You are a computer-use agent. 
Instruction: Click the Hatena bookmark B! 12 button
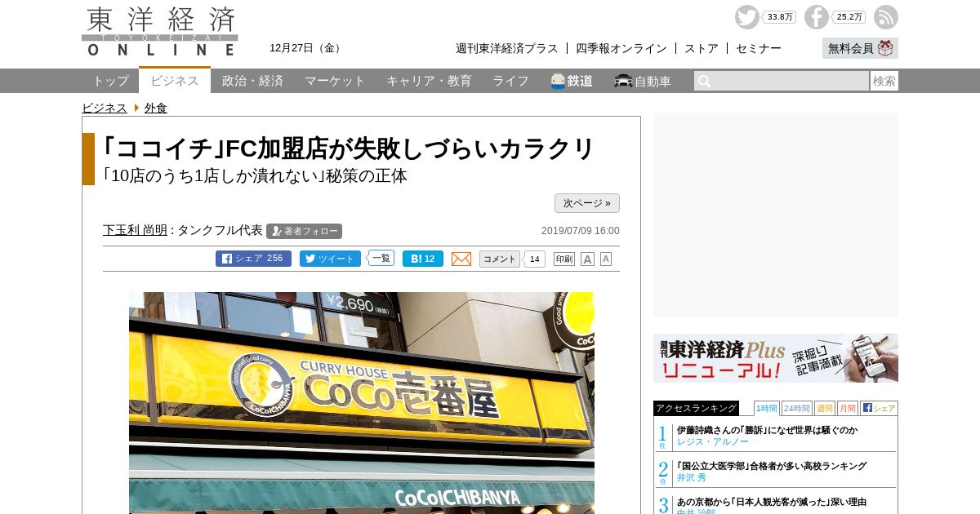423,259
